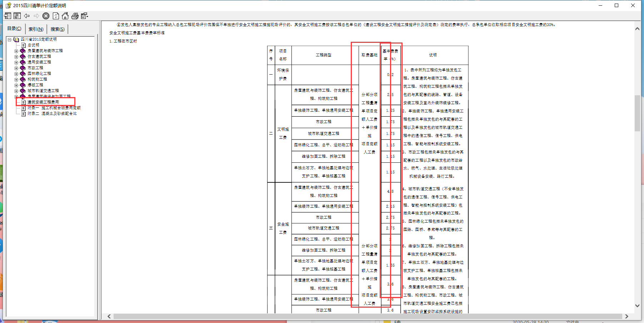Click the 工程类型 table header
This screenshot has height=323, width=644.
(x=323, y=55)
